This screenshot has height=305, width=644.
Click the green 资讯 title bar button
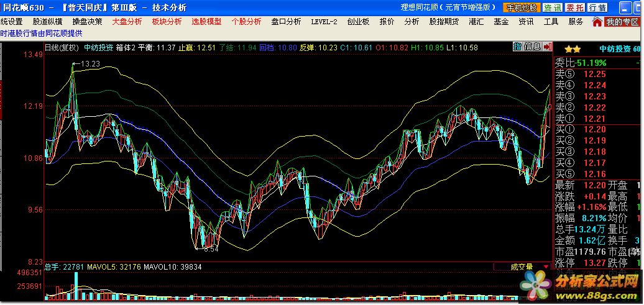coord(553,7)
